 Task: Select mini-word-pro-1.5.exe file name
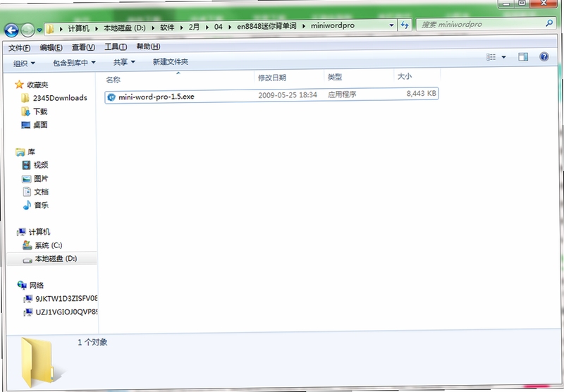pyautogui.click(x=157, y=97)
